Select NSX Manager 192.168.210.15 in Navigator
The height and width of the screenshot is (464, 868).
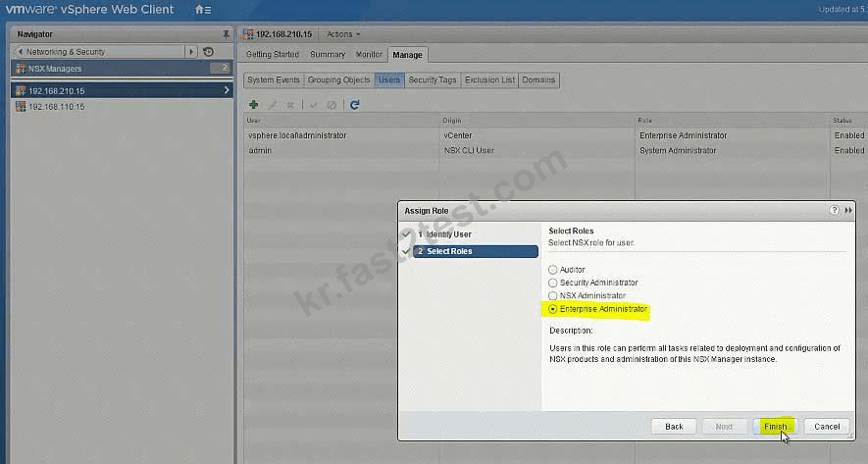click(122, 90)
